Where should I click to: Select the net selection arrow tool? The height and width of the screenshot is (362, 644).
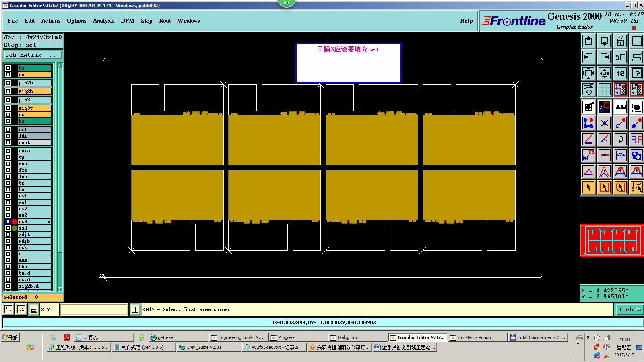tap(637, 187)
